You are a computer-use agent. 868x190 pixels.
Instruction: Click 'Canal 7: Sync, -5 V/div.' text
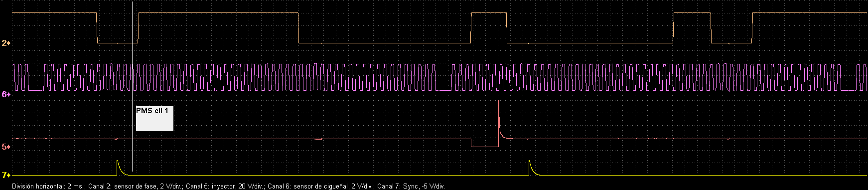pyautogui.click(x=411, y=186)
